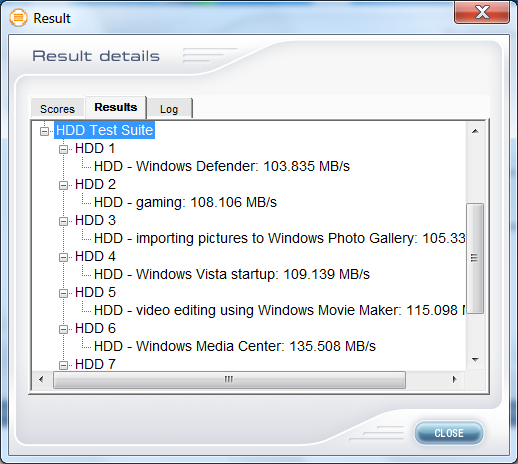518x464 pixels.
Task: Click the horizontal scrollbar left arrow
Action: pos(41,379)
